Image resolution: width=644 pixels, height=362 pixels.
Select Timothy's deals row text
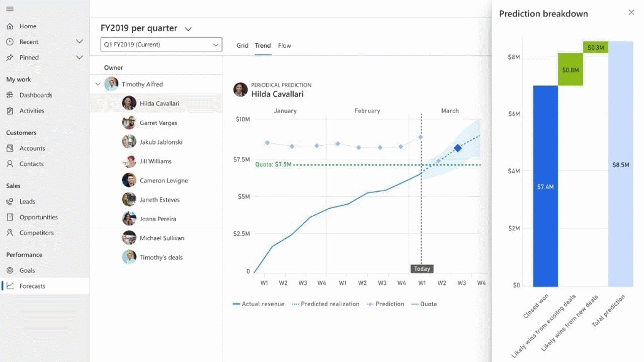click(x=161, y=257)
